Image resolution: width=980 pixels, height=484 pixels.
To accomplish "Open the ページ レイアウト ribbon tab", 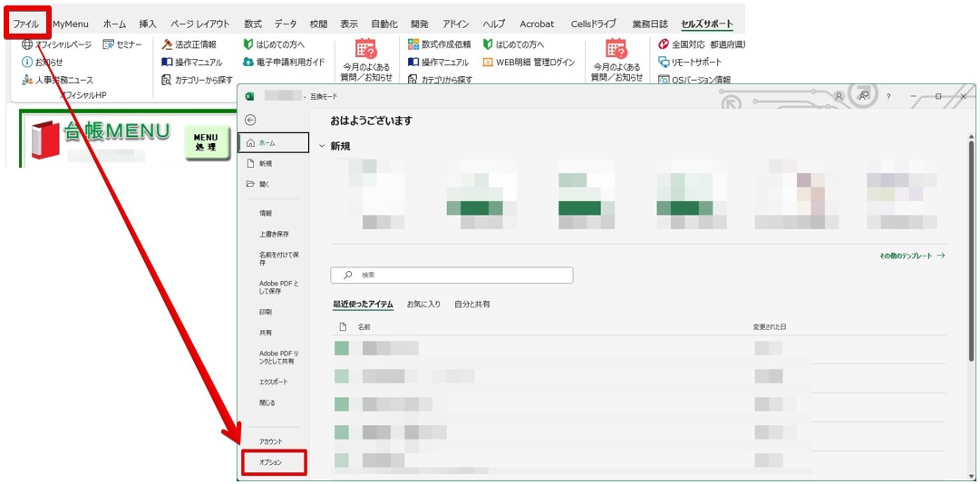I will (x=200, y=24).
